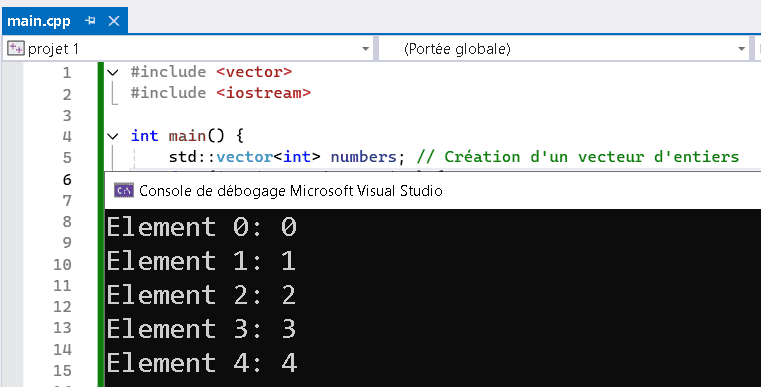Open the Portée globale scope dropdown
Image resolution: width=761 pixels, height=387 pixels.
[741, 49]
